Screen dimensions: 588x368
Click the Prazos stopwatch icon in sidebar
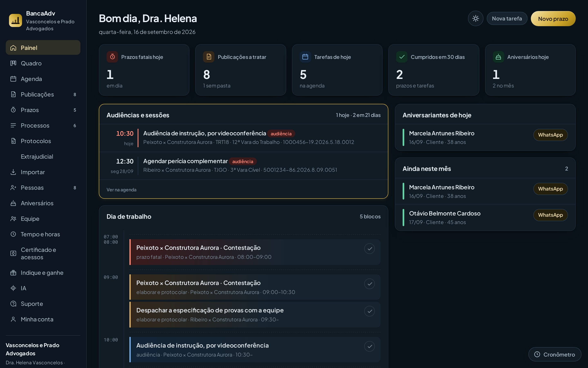(13, 110)
